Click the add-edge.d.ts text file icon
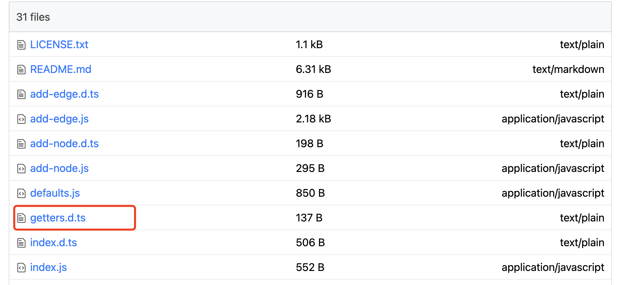The height and width of the screenshot is (285, 644). (21, 94)
